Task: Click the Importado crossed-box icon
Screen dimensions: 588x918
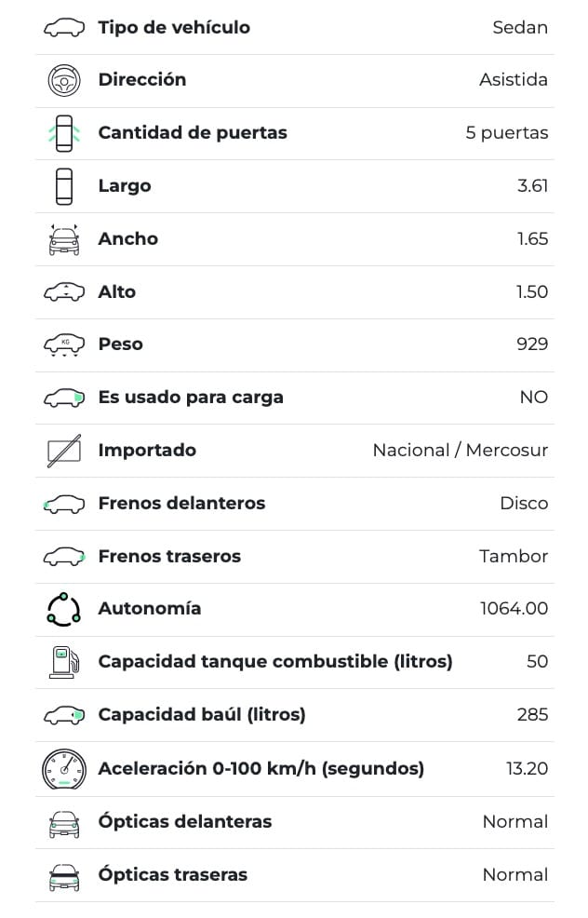Action: point(63,451)
